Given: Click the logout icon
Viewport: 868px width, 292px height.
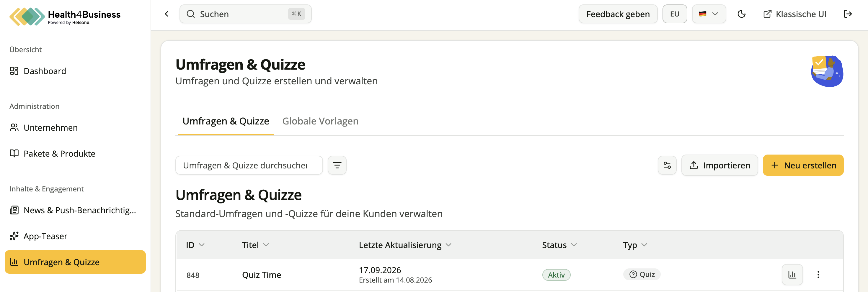Looking at the screenshot, I should point(847,14).
